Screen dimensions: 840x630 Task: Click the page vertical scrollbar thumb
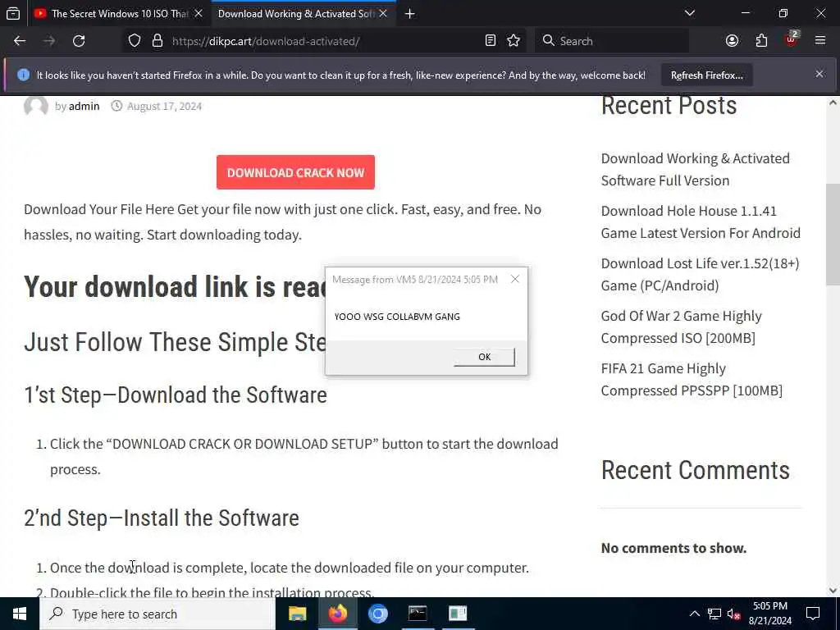click(833, 235)
